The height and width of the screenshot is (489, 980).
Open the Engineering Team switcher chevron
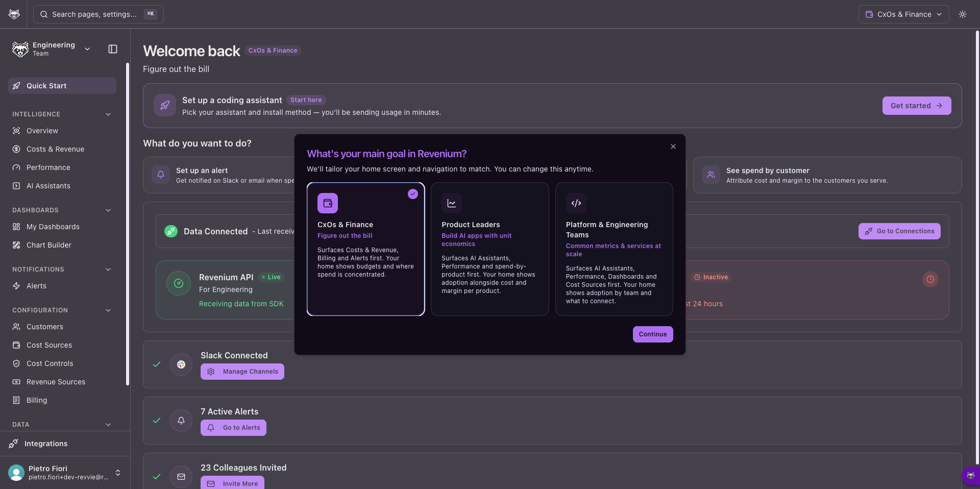87,49
